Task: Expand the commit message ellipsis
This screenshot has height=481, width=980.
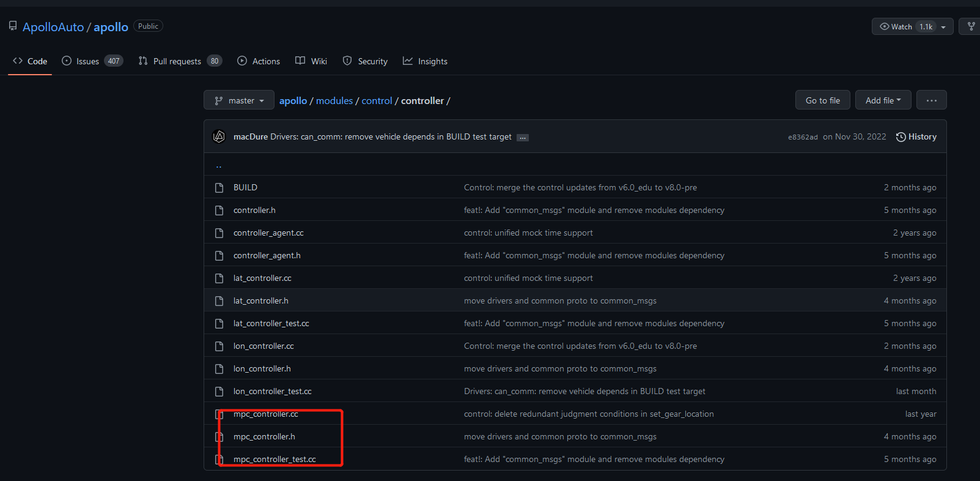Action: pyautogui.click(x=523, y=138)
